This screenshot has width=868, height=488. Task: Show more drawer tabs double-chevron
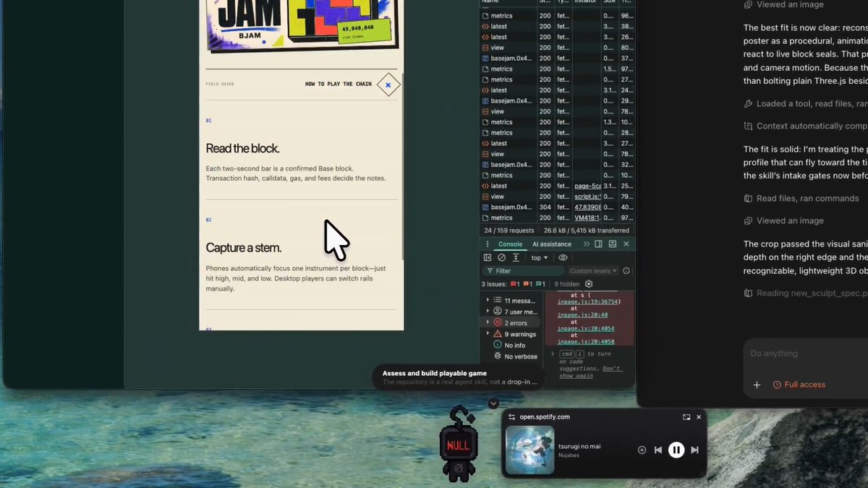(x=587, y=244)
